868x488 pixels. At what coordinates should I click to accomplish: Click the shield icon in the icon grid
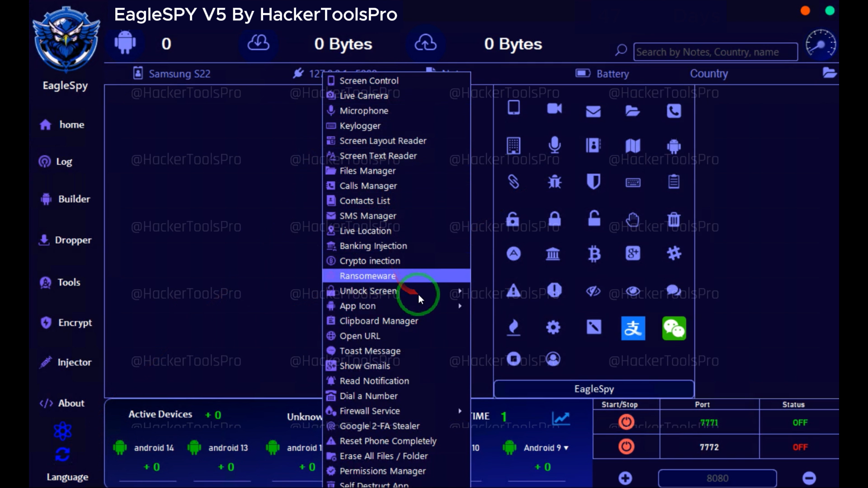click(593, 182)
